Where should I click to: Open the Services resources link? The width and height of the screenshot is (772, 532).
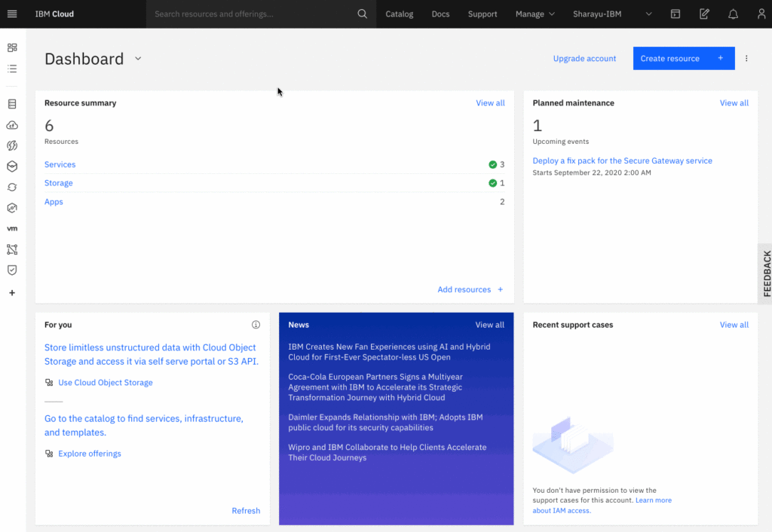point(60,164)
